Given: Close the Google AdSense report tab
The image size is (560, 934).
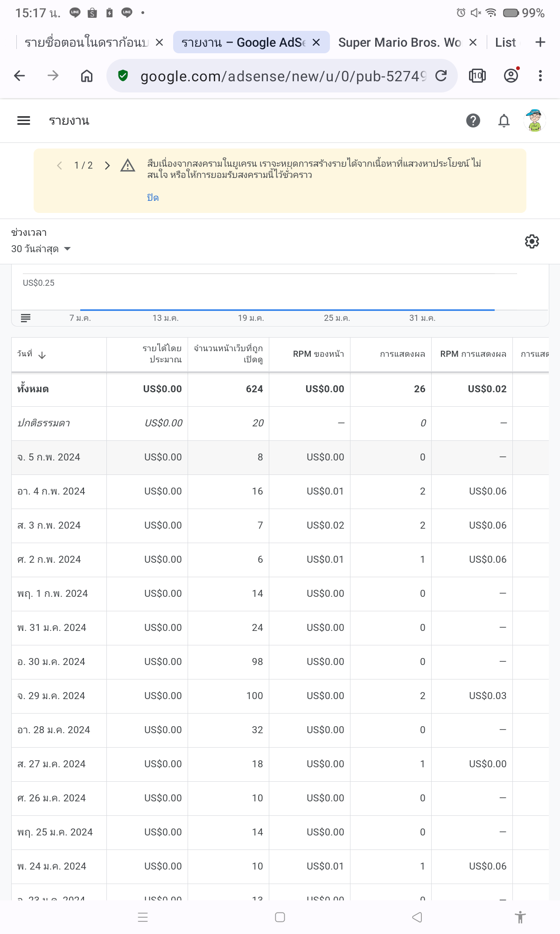Looking at the screenshot, I should pyautogui.click(x=316, y=42).
